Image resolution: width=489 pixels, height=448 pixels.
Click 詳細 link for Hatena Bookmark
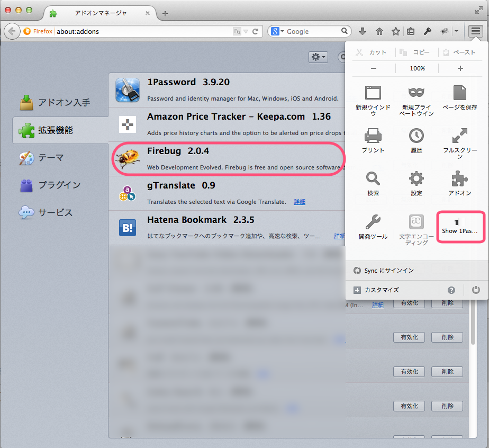(339, 236)
